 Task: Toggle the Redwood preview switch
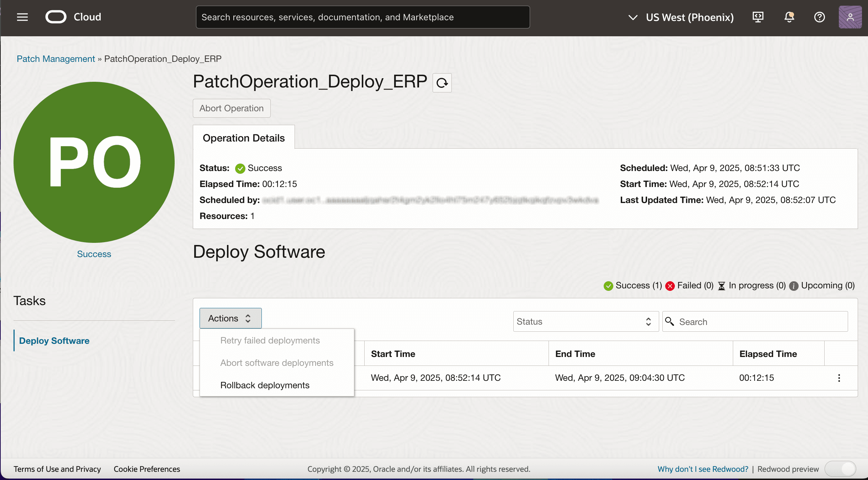pos(841,469)
